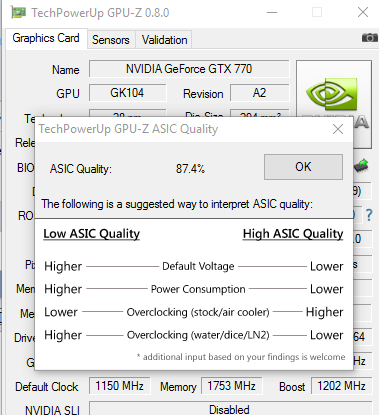This screenshot has width=379, height=415.
Task: Click the Default Clock field 1150 MHz
Action: pyautogui.click(x=119, y=386)
